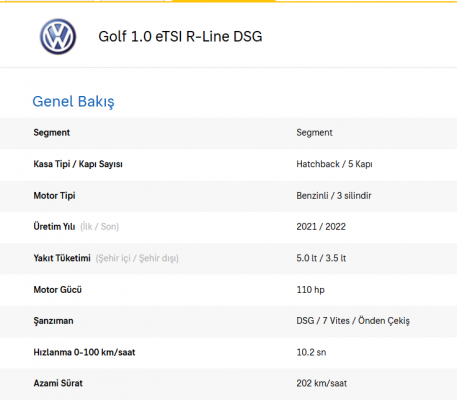Click the DSG / 7 Vites / Önden Çekiş value

point(353,321)
